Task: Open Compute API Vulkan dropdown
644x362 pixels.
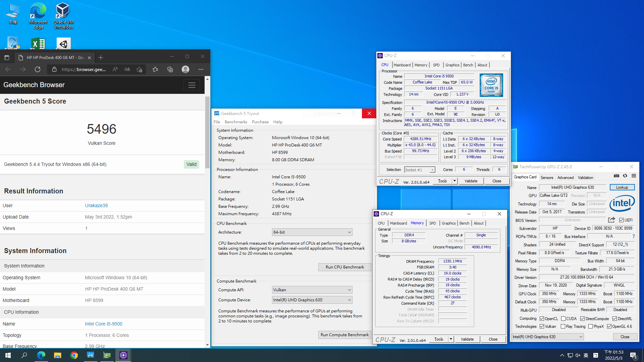Action: 312,290
